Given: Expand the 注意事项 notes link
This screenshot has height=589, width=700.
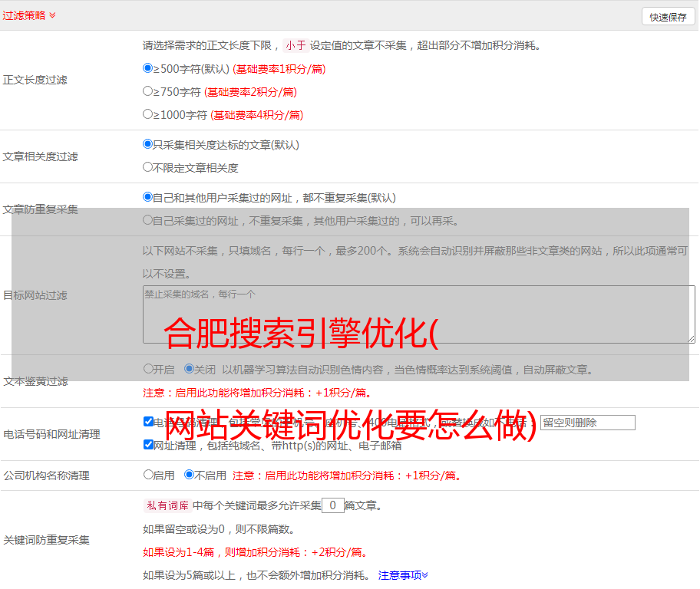Looking at the screenshot, I should tap(403, 574).
